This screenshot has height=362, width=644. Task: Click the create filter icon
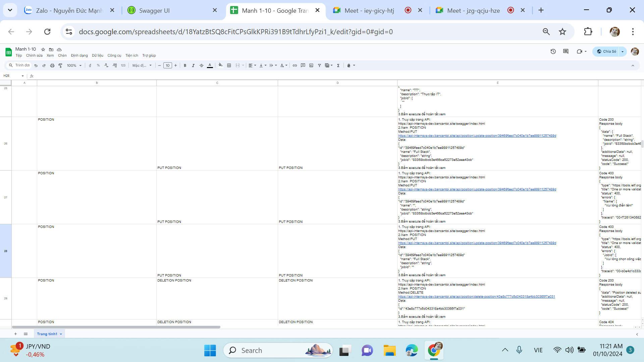tap(319, 65)
